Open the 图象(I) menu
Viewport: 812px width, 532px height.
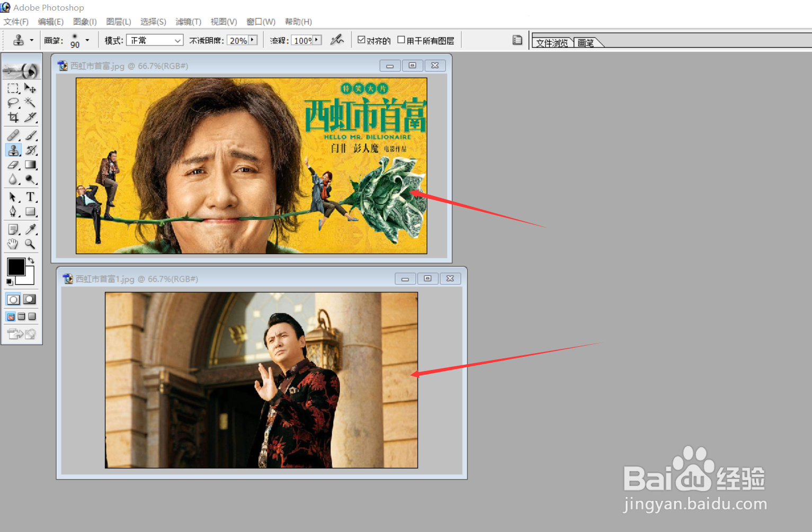pos(85,22)
